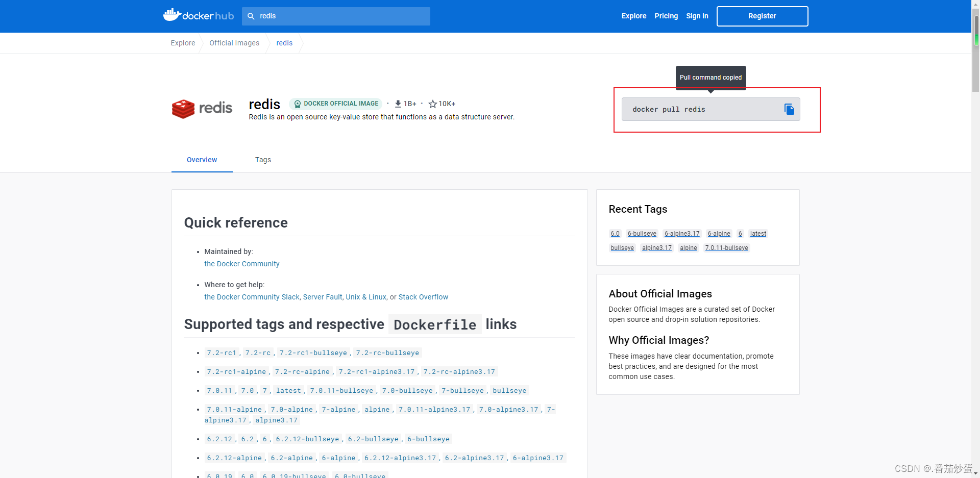Click the Docker Hub whale logo

pyautogui.click(x=198, y=15)
